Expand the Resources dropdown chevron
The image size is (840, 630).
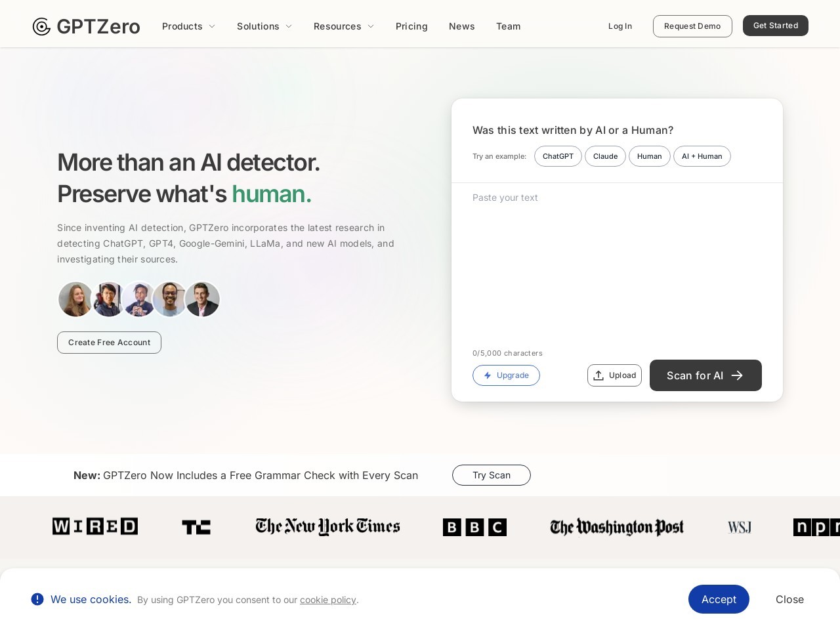point(371,26)
